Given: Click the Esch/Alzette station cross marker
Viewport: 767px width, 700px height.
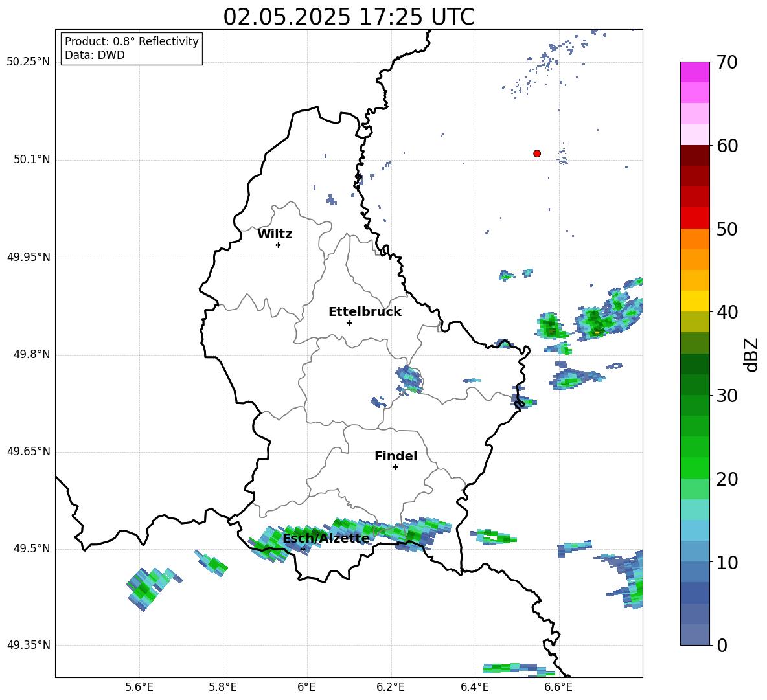Looking at the screenshot, I should coord(303,549).
